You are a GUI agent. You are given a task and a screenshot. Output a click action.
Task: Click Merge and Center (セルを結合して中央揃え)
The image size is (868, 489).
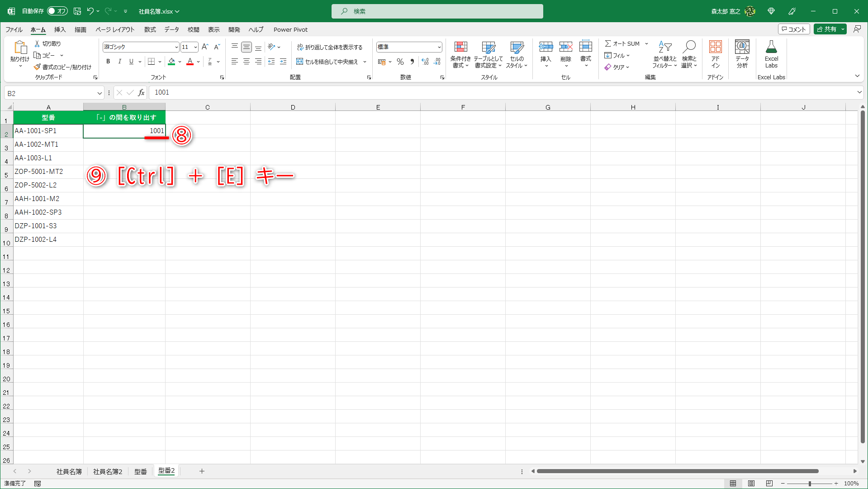tap(327, 62)
